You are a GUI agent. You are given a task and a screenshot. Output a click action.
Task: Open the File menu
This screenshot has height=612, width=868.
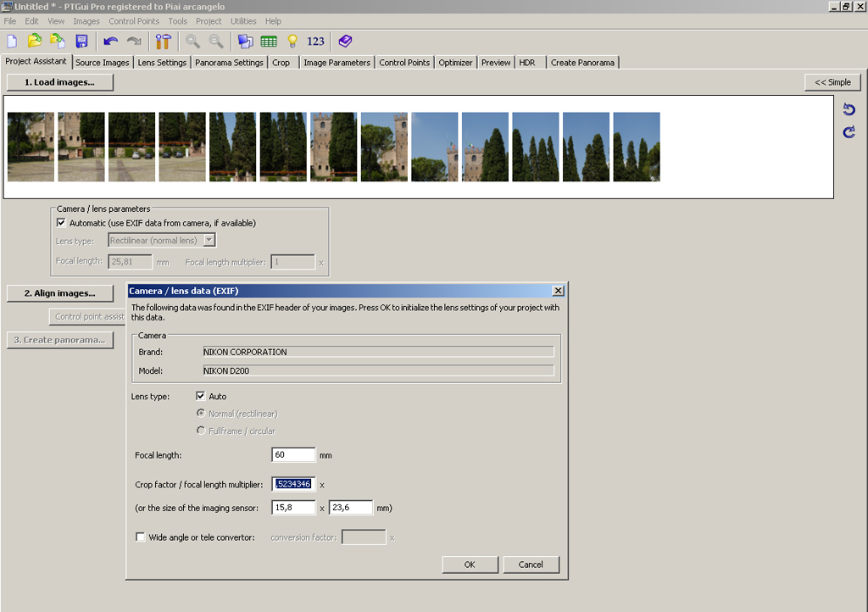(x=10, y=21)
